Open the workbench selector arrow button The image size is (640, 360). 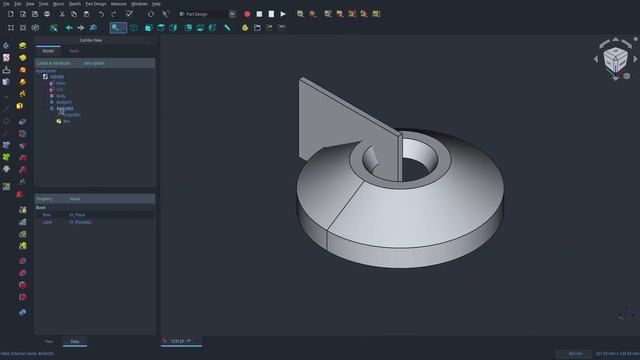tap(232, 14)
